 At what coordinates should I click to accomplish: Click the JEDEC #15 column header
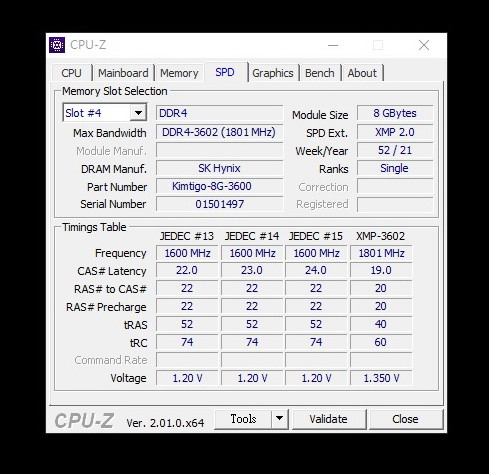click(316, 236)
